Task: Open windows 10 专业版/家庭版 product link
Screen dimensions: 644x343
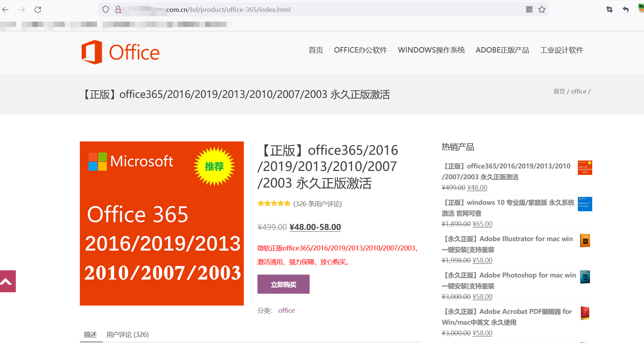Action: point(508,208)
